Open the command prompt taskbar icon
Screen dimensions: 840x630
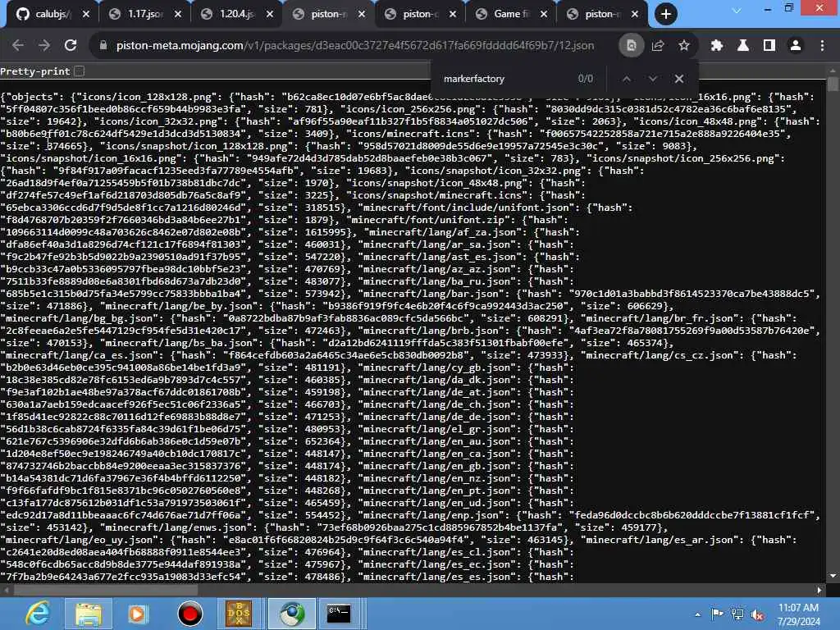(339, 614)
